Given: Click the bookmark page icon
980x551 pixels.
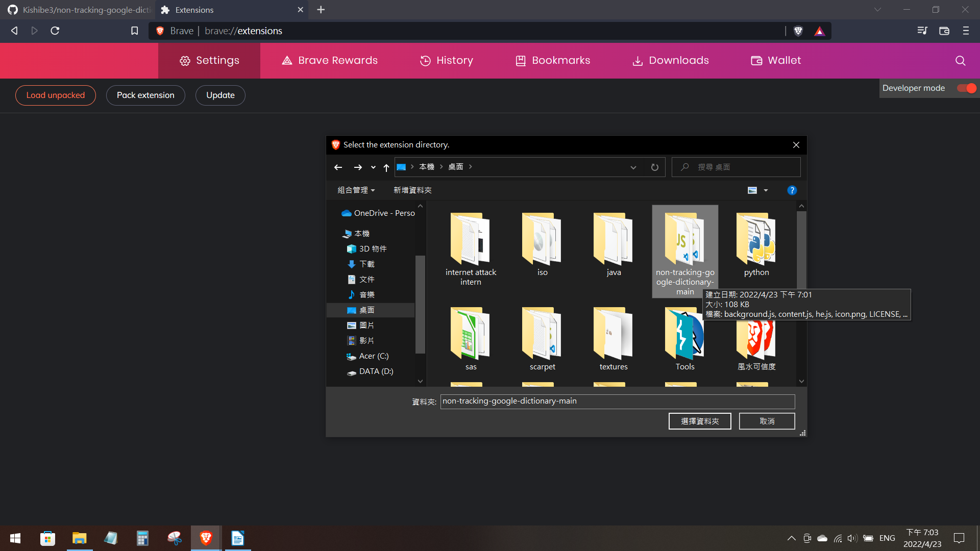Looking at the screenshot, I should click(134, 31).
